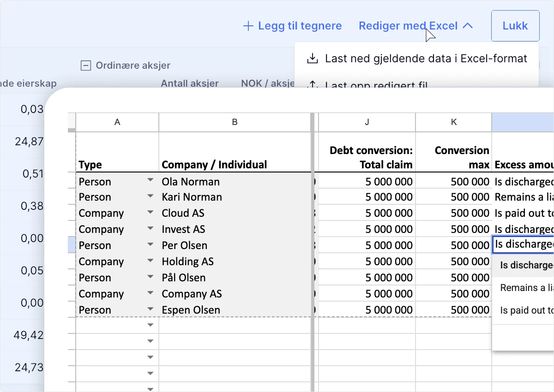Open Type dropdown for Kari Norman
The height and width of the screenshot is (392, 554).
(150, 197)
